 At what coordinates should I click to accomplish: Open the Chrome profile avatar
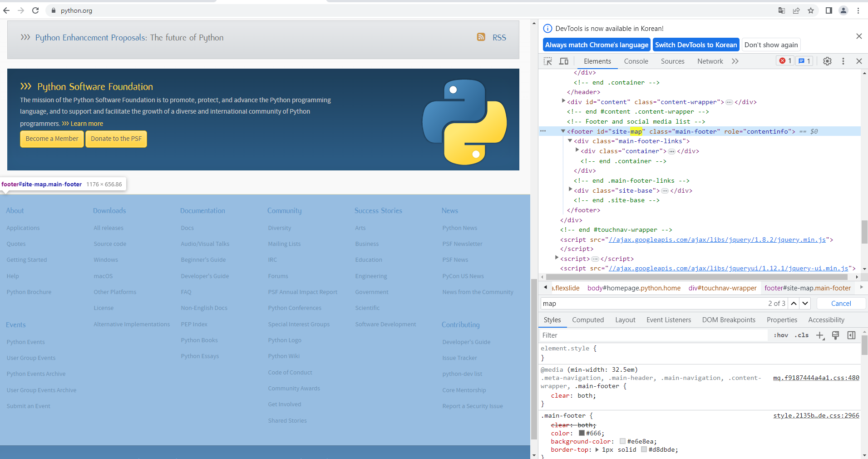pyautogui.click(x=843, y=10)
